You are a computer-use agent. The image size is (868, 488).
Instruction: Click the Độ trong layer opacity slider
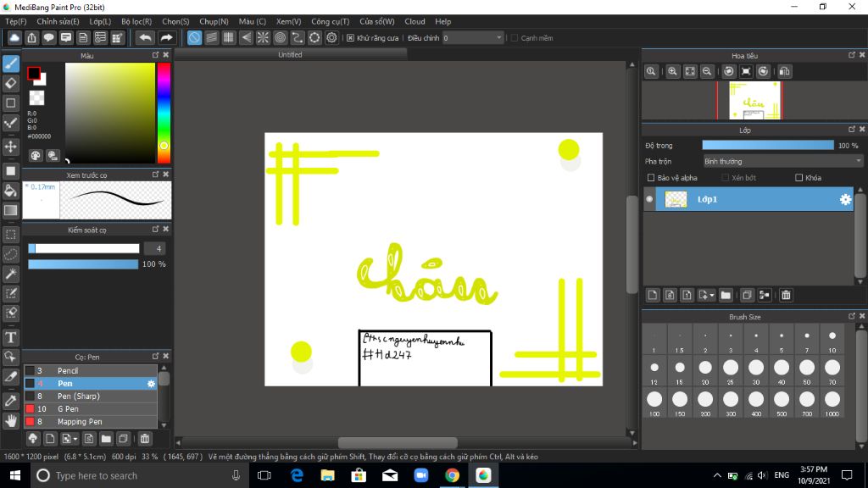click(x=768, y=146)
